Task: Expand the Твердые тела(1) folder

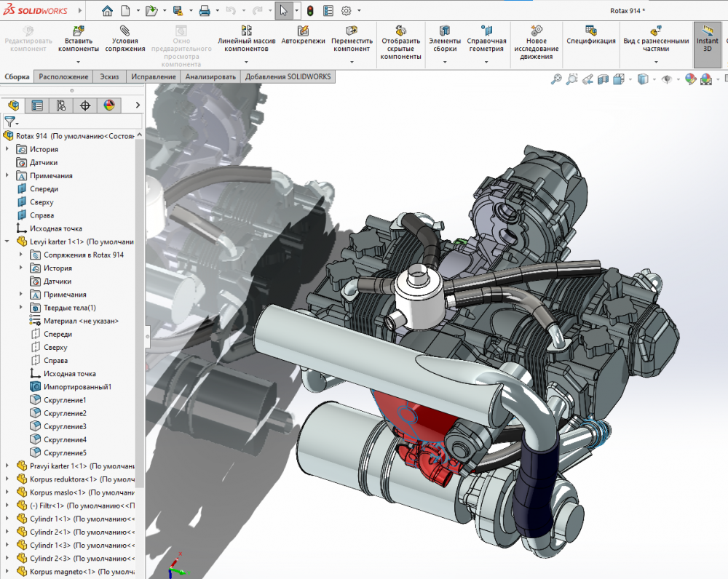Action: 21,308
